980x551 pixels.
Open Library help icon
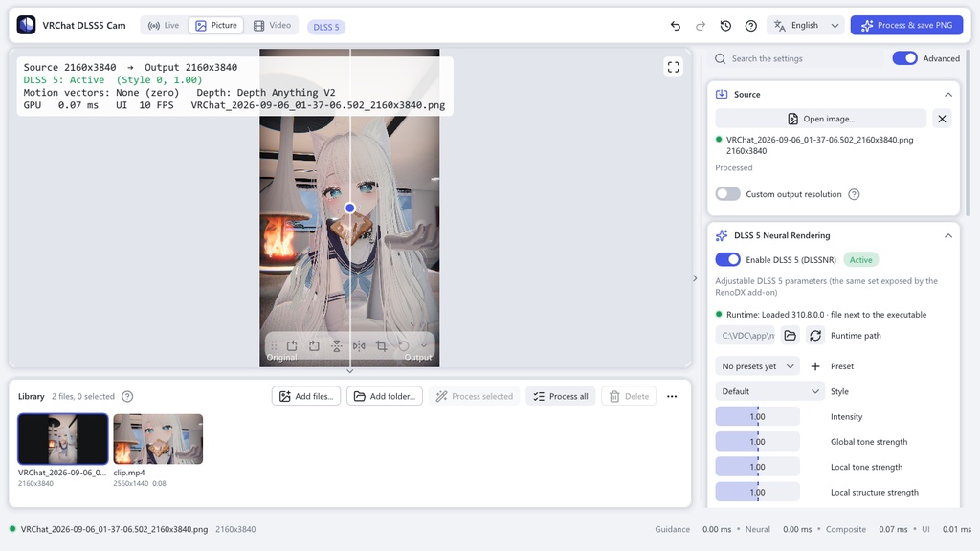click(x=127, y=396)
